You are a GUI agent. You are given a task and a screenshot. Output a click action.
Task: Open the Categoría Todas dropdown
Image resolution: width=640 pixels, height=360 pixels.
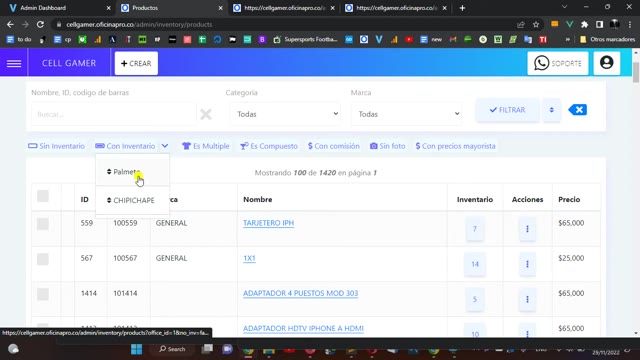pos(284,114)
